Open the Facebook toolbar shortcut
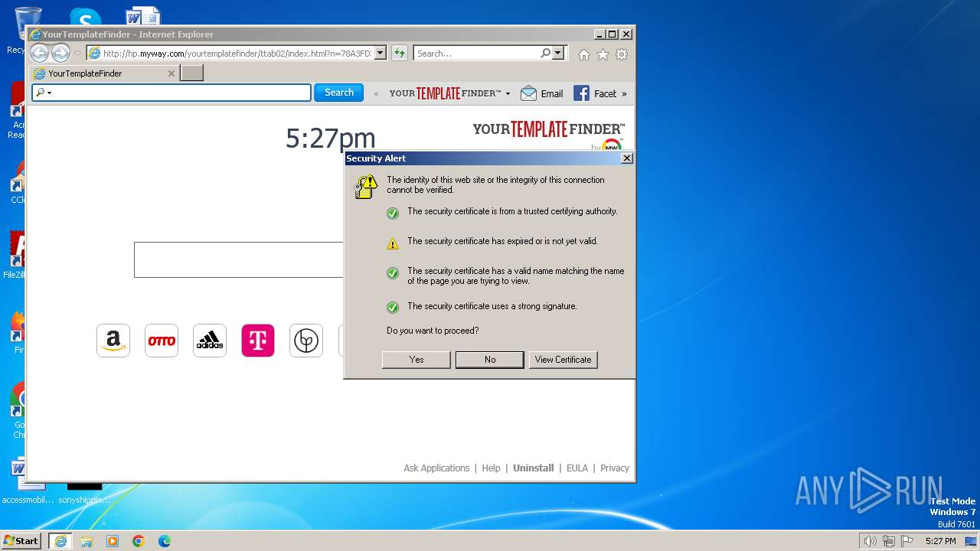 [595, 93]
